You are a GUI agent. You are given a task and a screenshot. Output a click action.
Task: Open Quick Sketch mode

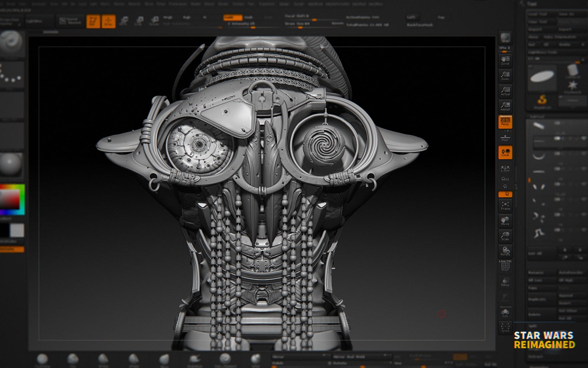70,21
